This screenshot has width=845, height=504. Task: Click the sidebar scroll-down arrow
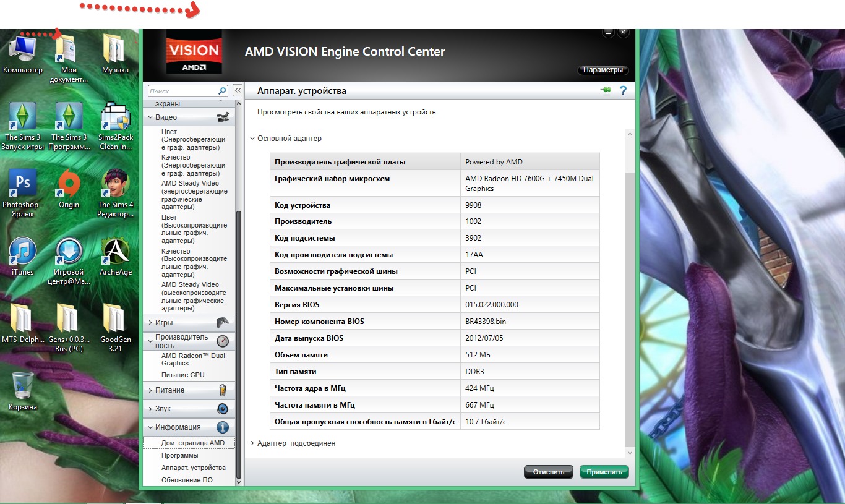239,481
